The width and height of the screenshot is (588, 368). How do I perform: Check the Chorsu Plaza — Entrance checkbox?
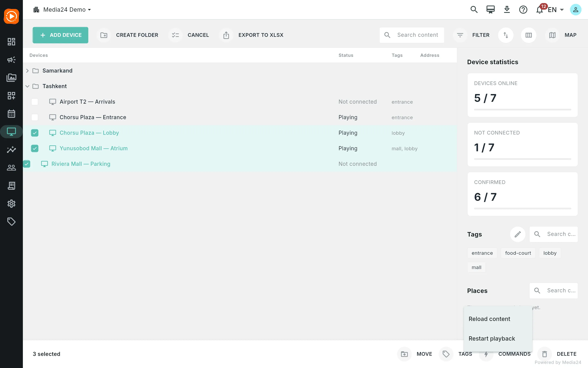tap(35, 117)
